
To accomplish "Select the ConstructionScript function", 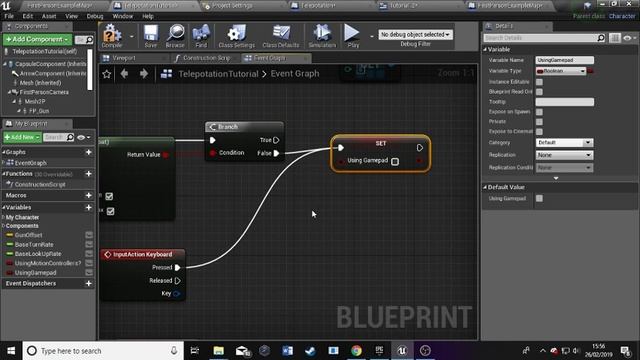I will [x=40, y=184].
